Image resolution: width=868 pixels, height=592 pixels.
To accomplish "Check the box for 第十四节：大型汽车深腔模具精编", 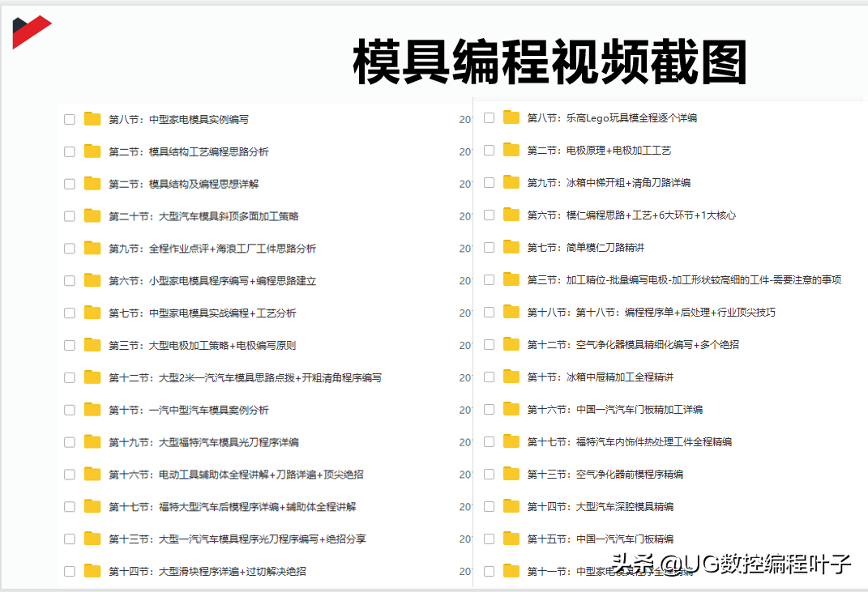I will 489,506.
